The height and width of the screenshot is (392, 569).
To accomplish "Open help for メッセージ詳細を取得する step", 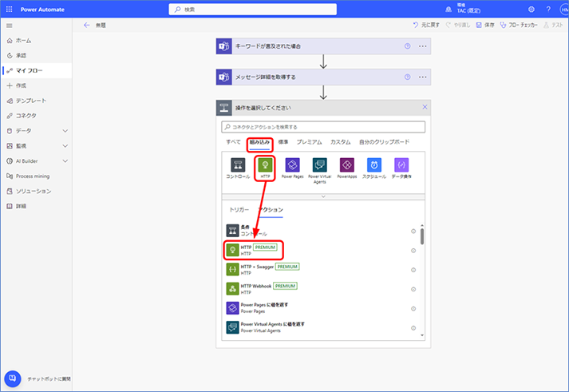I will pos(408,77).
